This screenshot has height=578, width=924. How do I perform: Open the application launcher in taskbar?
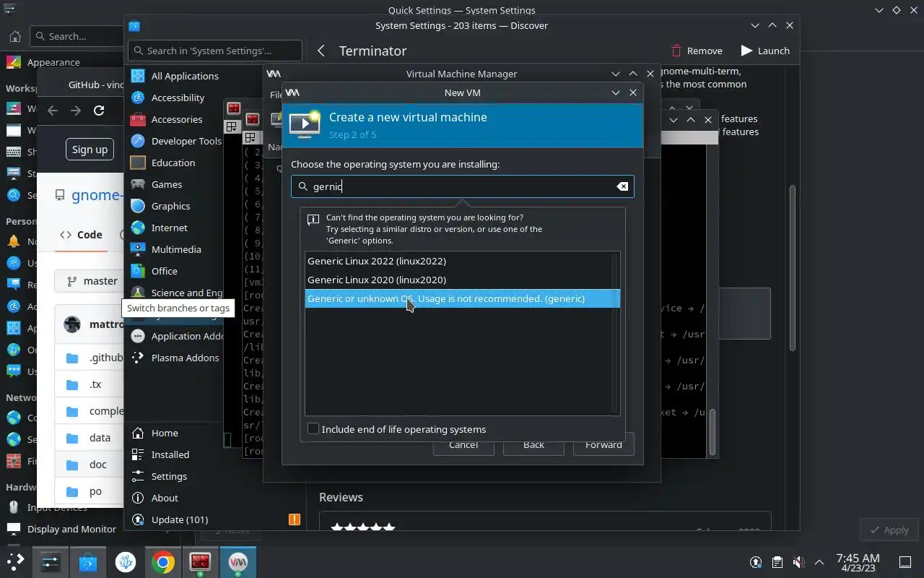click(15, 561)
